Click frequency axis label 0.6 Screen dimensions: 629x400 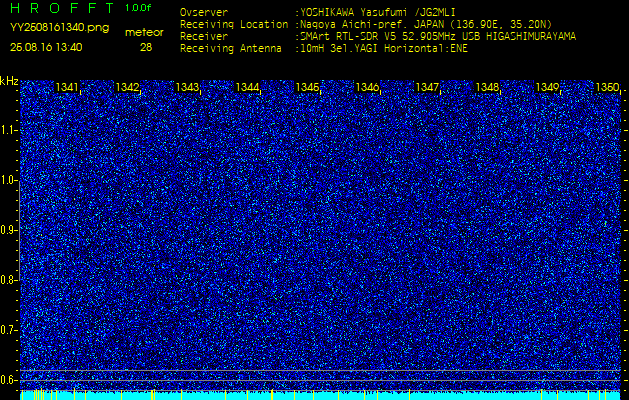point(8,380)
